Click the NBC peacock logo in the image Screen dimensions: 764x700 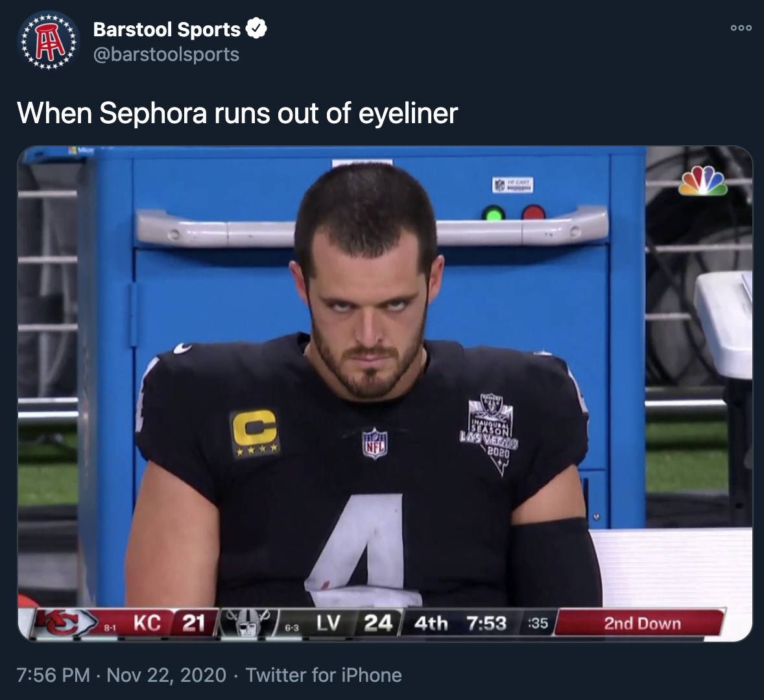tap(702, 181)
